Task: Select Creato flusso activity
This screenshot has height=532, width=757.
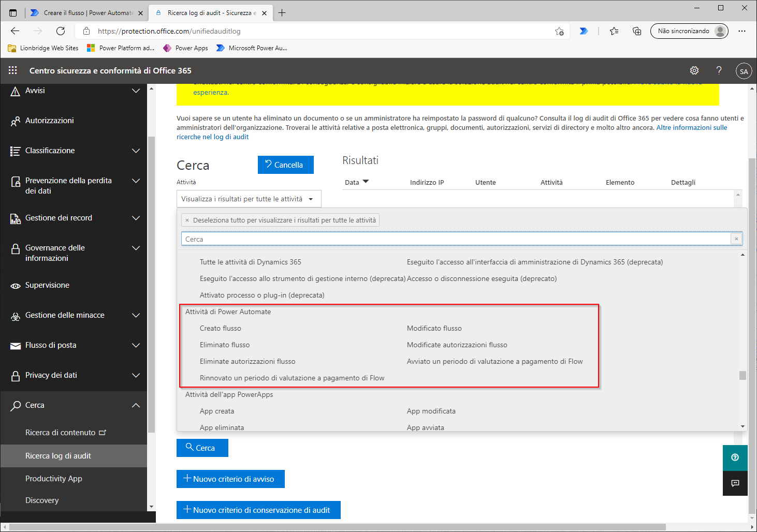Action: tap(221, 328)
